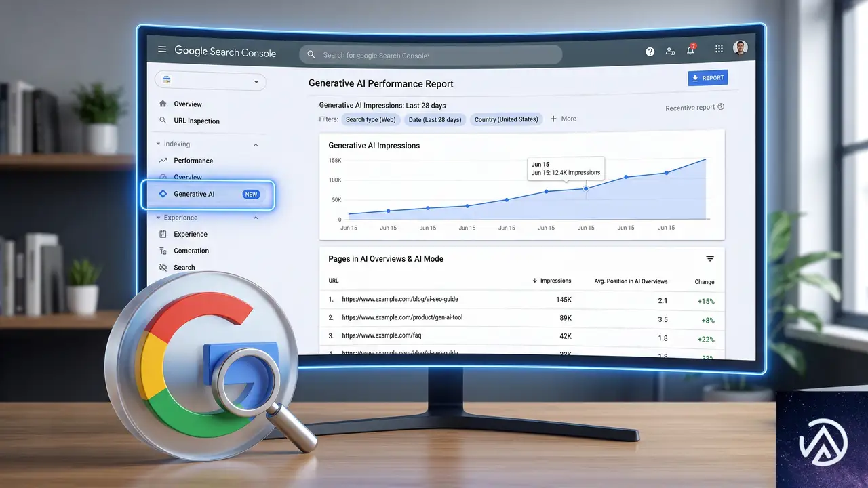The height and width of the screenshot is (488, 868).
Task: Select Generative AI in the sidebar
Action: [x=208, y=195]
